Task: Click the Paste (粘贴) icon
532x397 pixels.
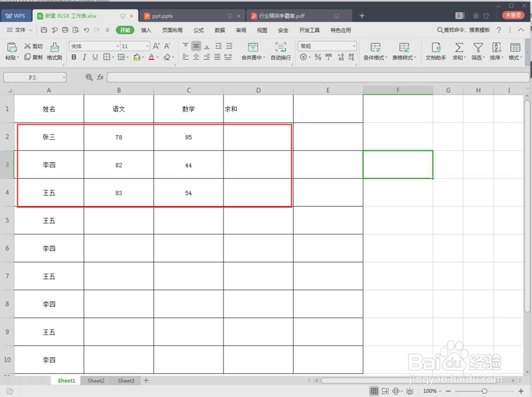Action: coord(12,47)
